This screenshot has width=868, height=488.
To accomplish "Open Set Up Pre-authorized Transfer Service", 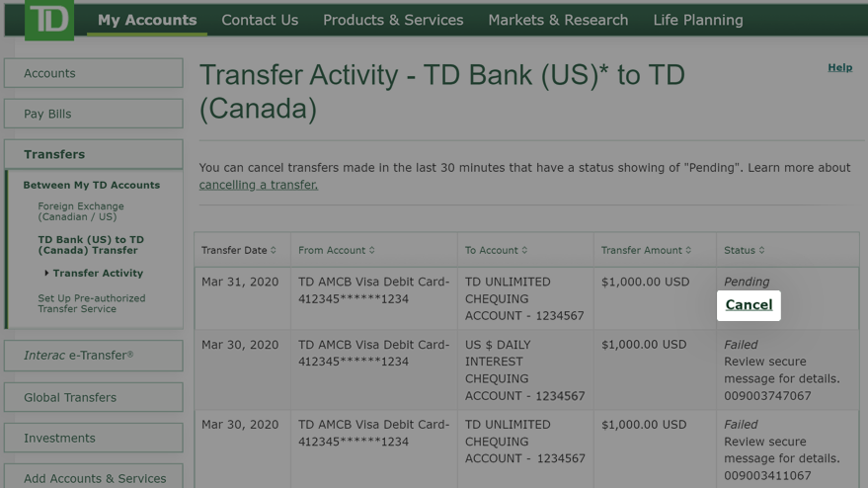I will pyautogui.click(x=92, y=303).
